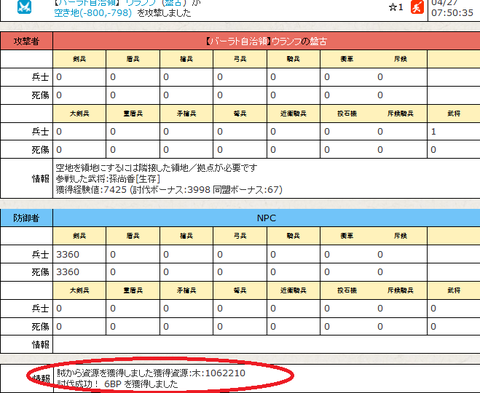
Task: Open the ウランフ player link at the top
Action: point(141,3)
